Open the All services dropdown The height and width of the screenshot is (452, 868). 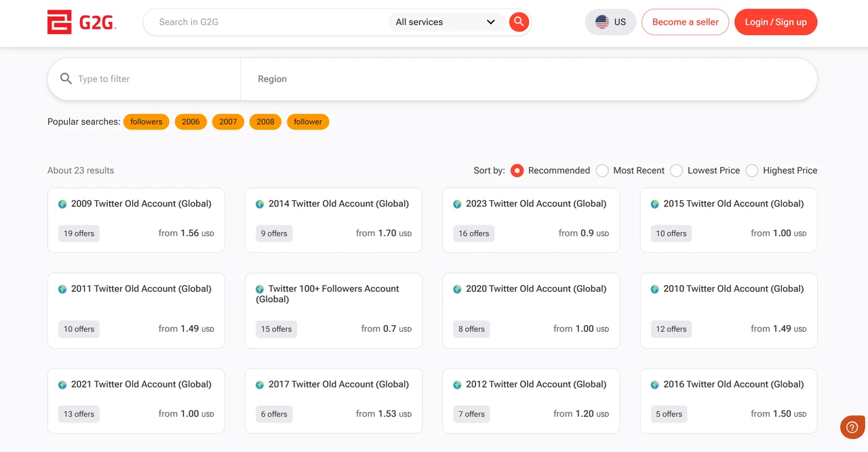pyautogui.click(x=444, y=22)
